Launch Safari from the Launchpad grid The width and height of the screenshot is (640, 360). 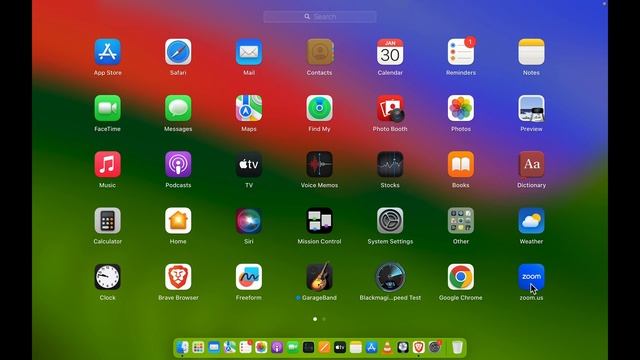178,52
